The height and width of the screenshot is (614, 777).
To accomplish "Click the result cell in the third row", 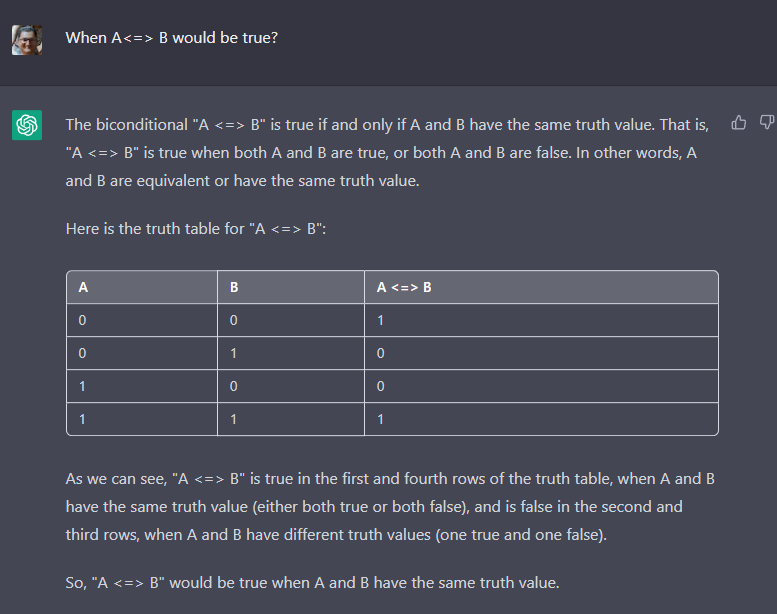I will click(x=541, y=386).
